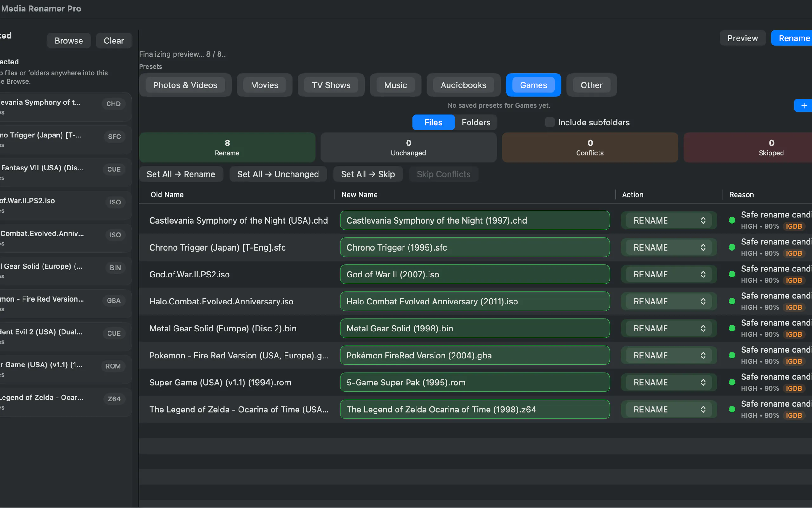The width and height of the screenshot is (812, 508).
Task: Open action dropdown for Pokémon FireRed row
Action: [668, 356]
